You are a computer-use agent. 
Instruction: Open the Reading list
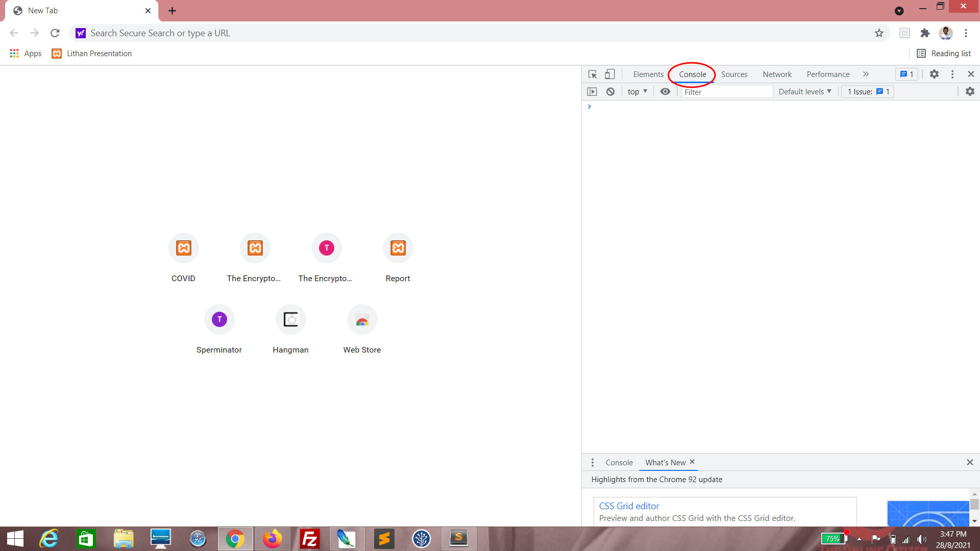(x=944, y=54)
